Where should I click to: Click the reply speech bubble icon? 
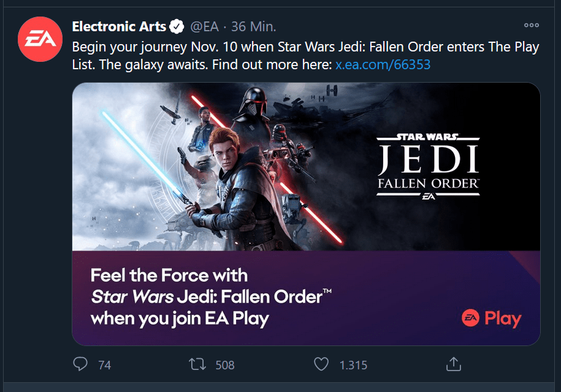[x=80, y=364]
